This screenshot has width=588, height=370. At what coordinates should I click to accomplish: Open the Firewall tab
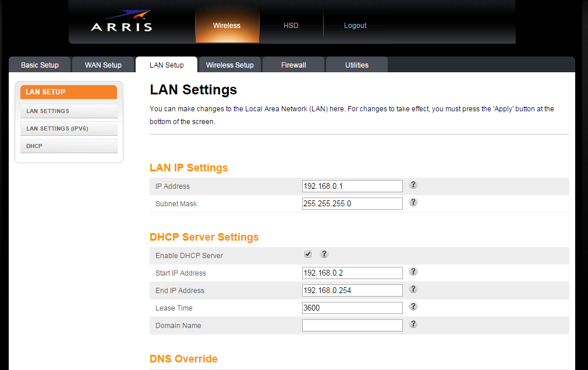293,65
